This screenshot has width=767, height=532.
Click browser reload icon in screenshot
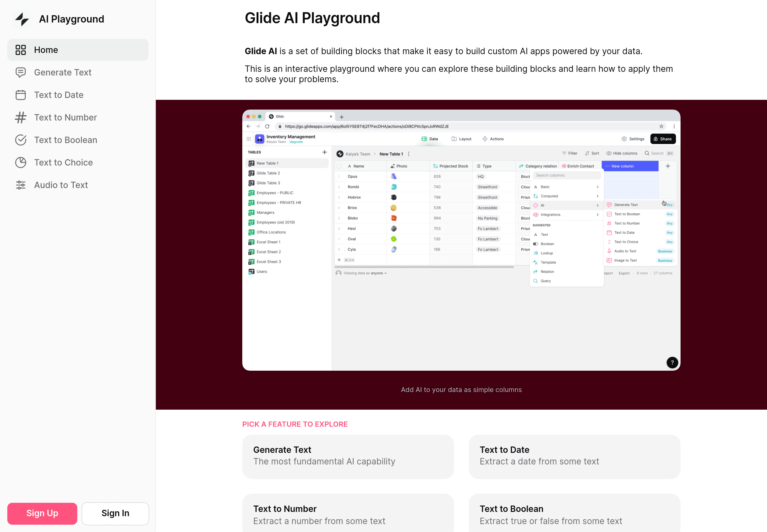point(267,126)
